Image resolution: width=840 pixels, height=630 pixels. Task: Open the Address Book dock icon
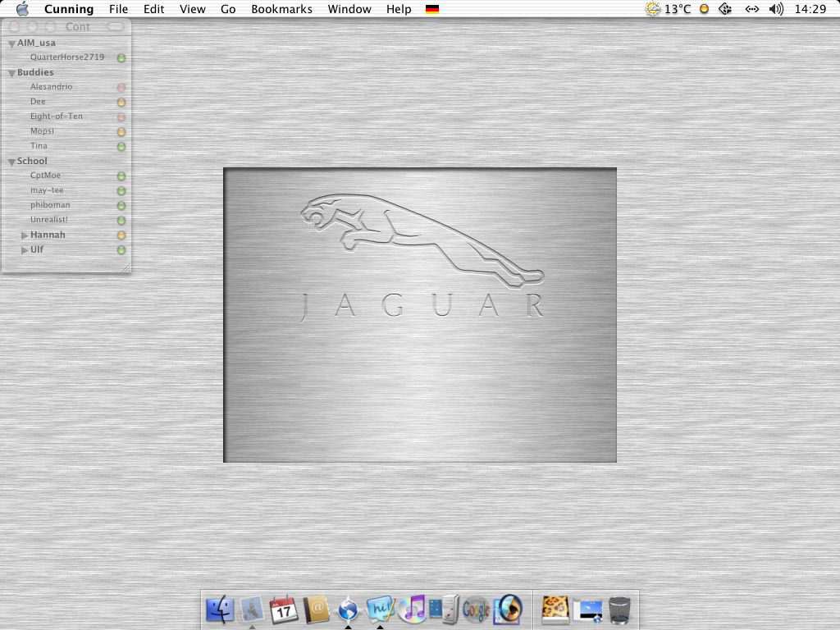[316, 609]
